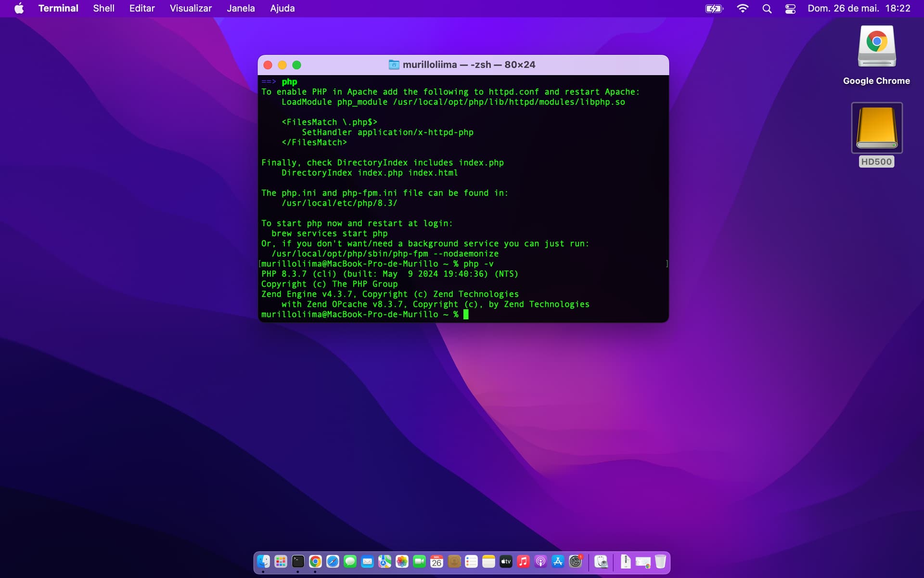Screen dimensions: 924x578
Task: Open Safari from the Dock
Action: pyautogui.click(x=333, y=562)
